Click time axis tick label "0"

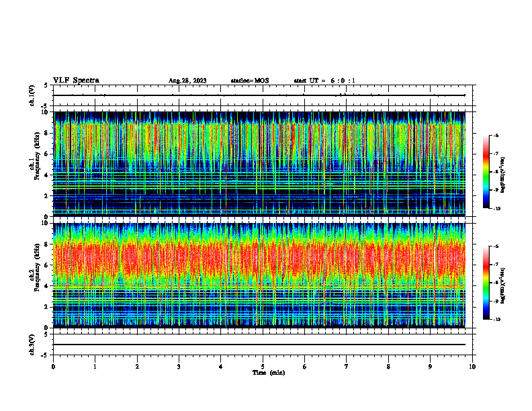tap(53, 367)
